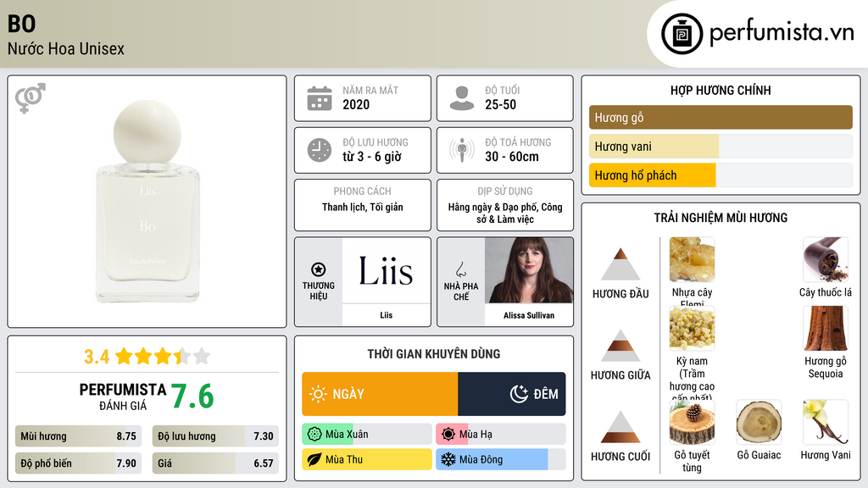868x488 pixels.
Task: Click the Hương đầu pyramid icon
Action: 620,264
